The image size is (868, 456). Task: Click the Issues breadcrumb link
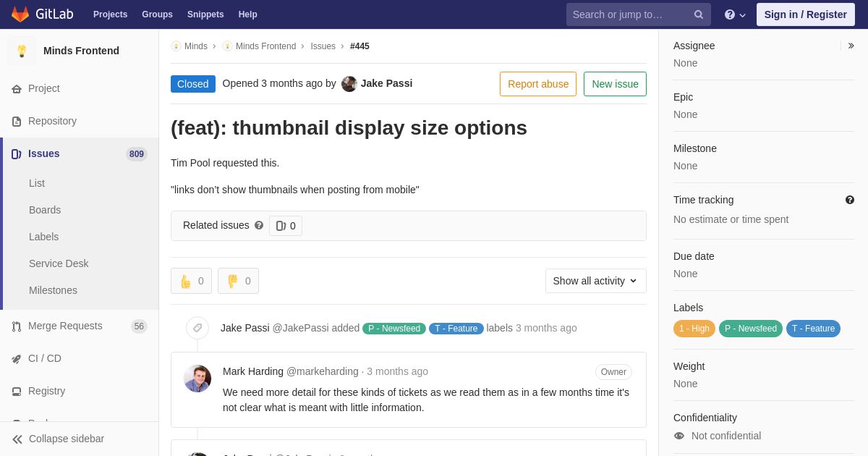[323, 46]
